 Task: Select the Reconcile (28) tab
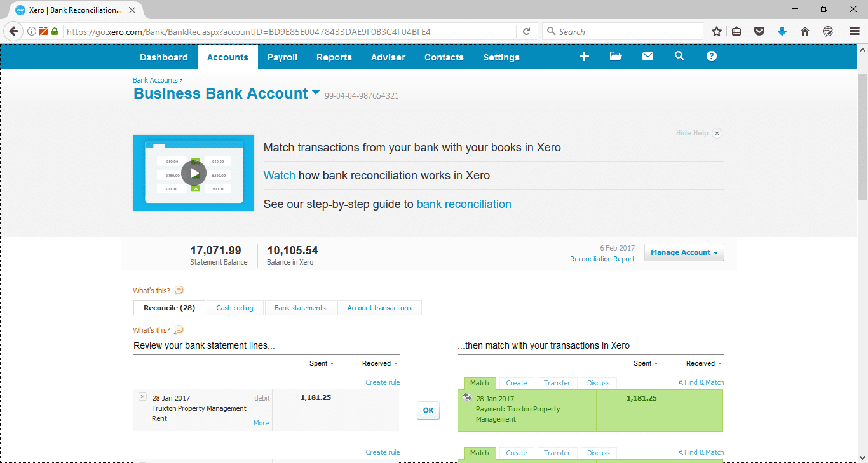pos(169,308)
